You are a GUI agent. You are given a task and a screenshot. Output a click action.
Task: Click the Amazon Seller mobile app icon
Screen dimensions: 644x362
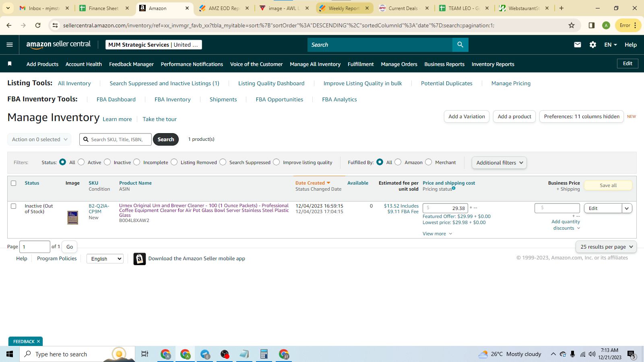click(x=139, y=259)
